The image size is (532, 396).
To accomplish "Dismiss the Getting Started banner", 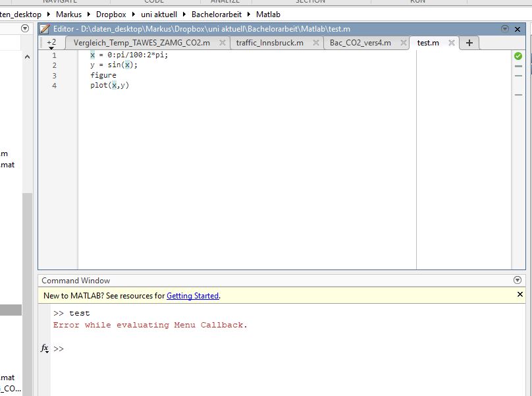I will (x=519, y=295).
